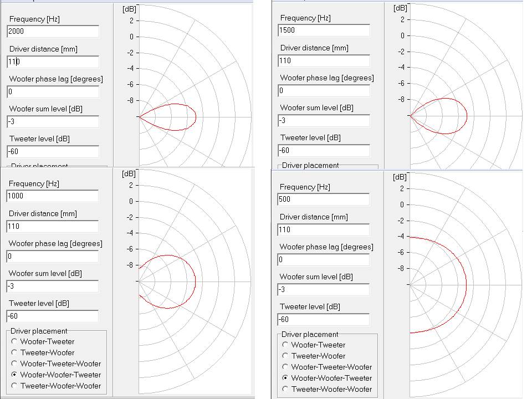This screenshot has height=399, width=532.
Task: Click Woofer phase lag field in 2000 Hz panel
Action: [x=53, y=91]
